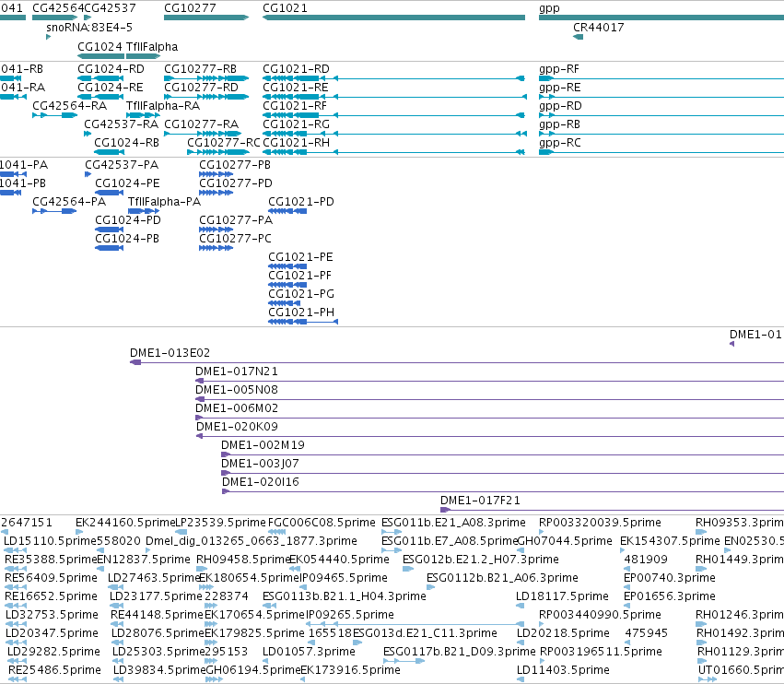Open transcript gpp-RB

559,124
